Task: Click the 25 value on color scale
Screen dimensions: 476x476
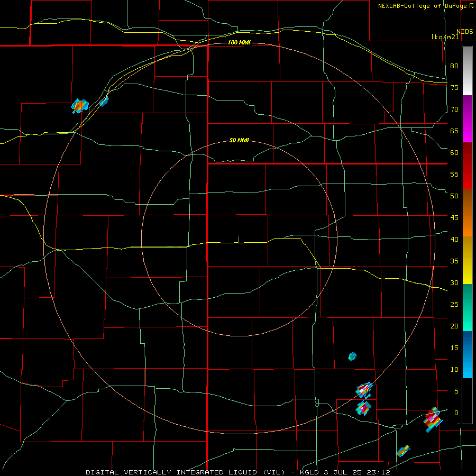Action: 454,304
